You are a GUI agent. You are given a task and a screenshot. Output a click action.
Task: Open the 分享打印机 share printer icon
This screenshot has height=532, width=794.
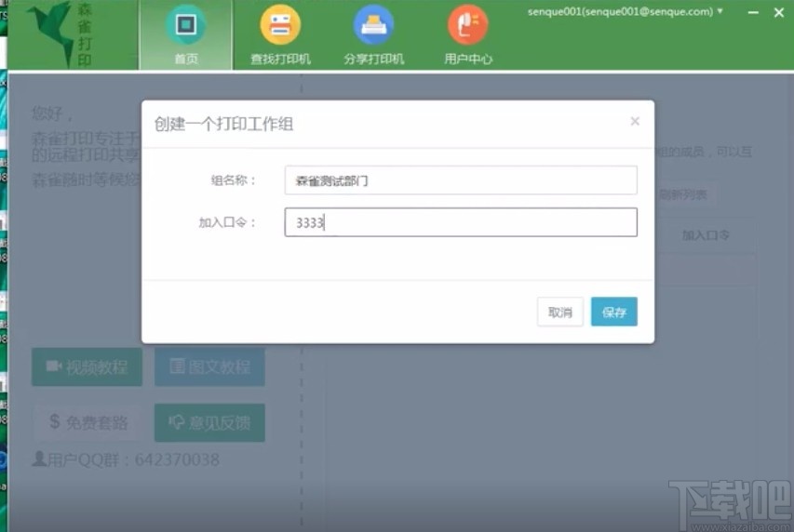click(x=373, y=24)
